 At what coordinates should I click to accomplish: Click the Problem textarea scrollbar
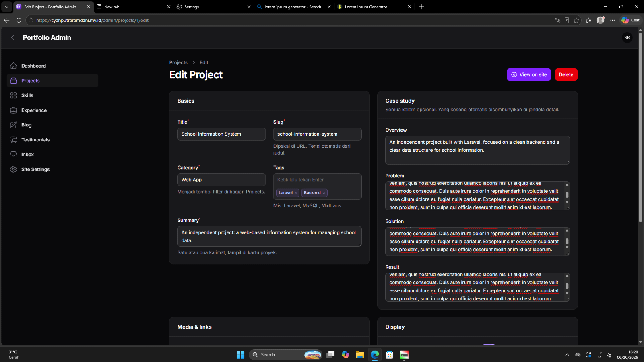[x=567, y=195]
